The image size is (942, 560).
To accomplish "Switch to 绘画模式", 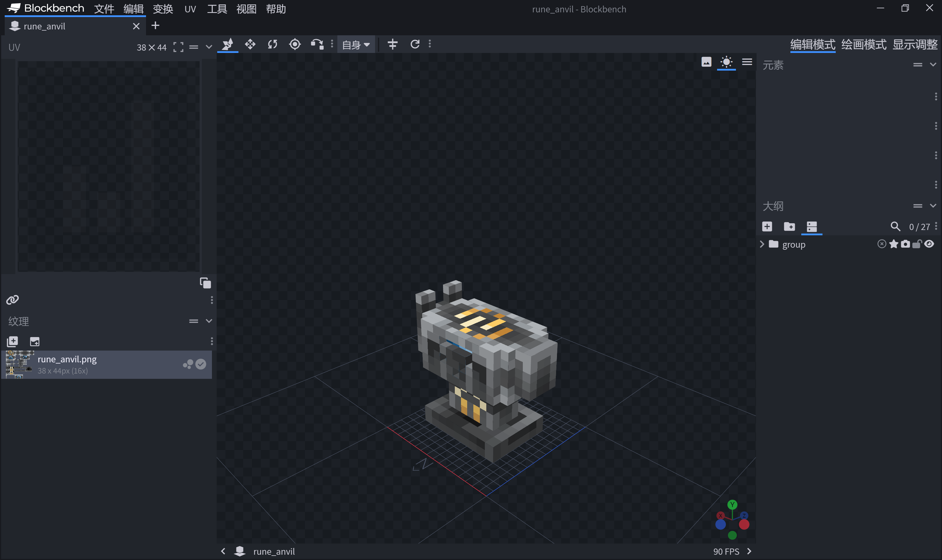I will pyautogui.click(x=864, y=44).
